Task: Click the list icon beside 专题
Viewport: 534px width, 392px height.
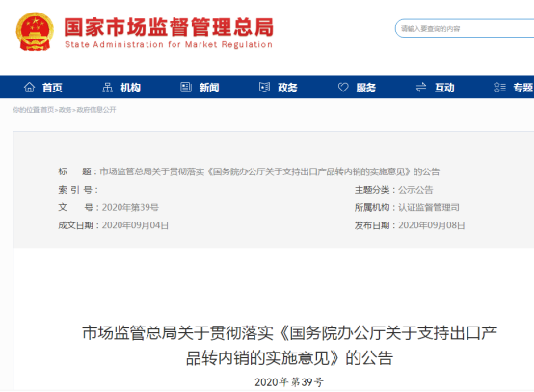Action: (500, 88)
